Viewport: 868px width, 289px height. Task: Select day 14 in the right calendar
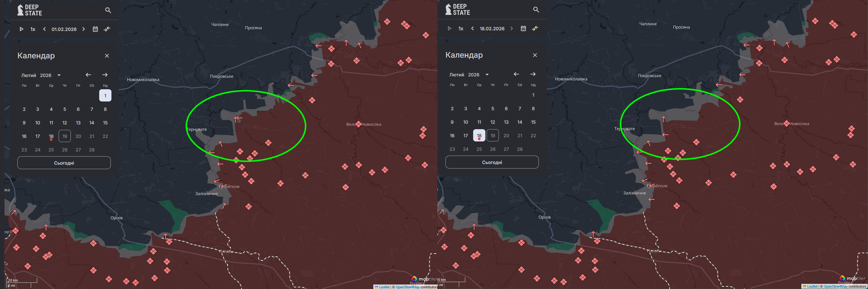pyautogui.click(x=520, y=122)
